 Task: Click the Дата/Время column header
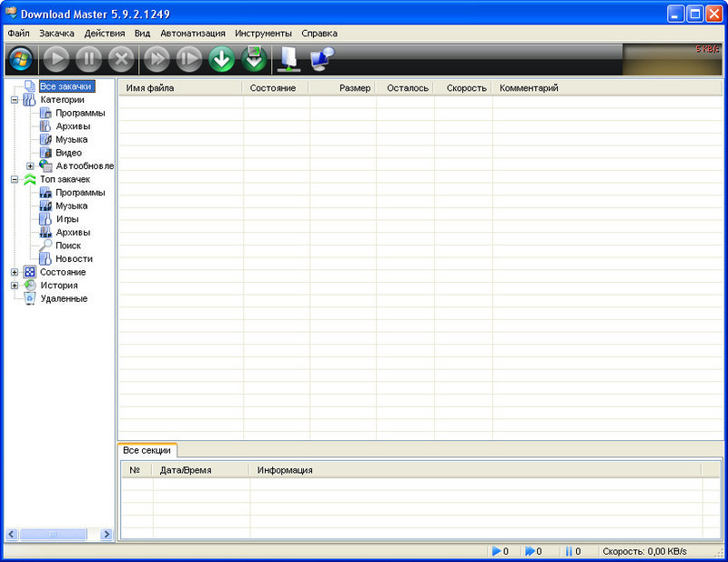[200, 470]
